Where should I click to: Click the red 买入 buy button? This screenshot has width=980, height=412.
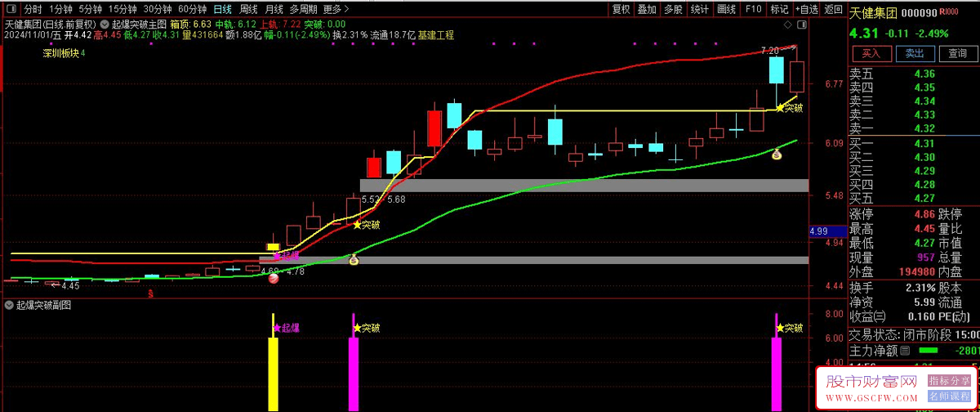pyautogui.click(x=871, y=54)
